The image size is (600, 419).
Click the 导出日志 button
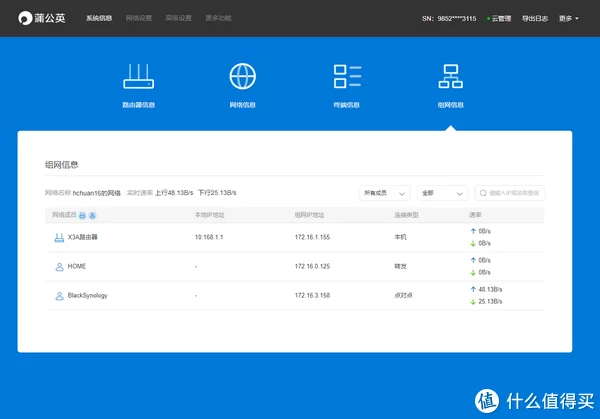point(536,18)
